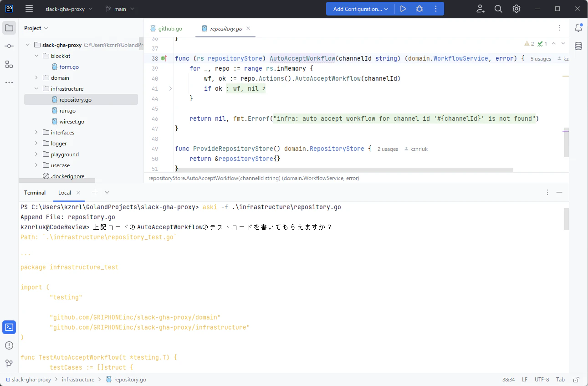Click the terminal vertical scrollbar
The width and height of the screenshot is (588, 386).
[567, 219]
